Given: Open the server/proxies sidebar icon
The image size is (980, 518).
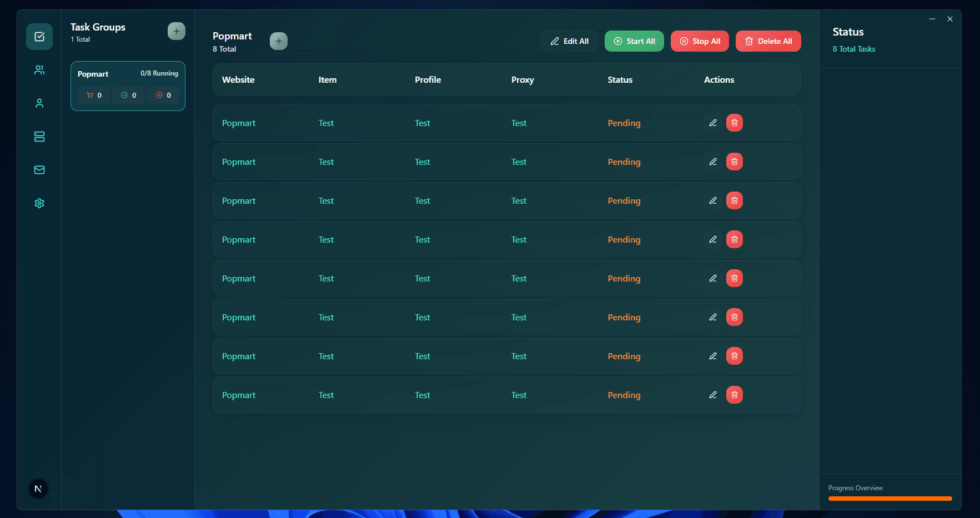Looking at the screenshot, I should (39, 137).
